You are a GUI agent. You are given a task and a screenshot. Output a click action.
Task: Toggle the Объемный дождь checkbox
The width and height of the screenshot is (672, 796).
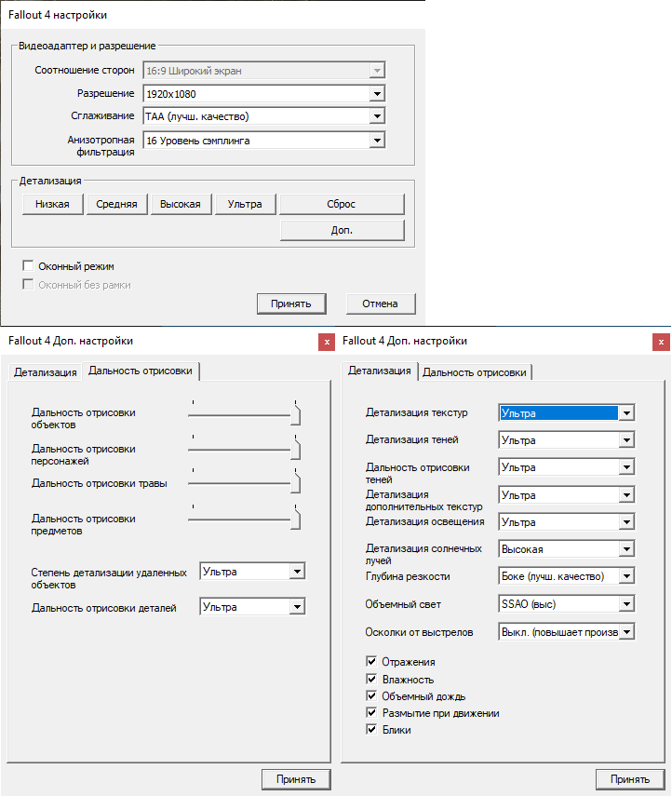[371, 695]
